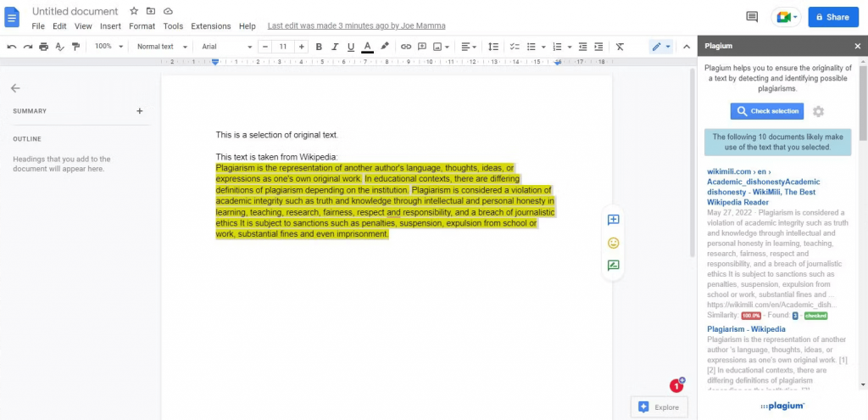The height and width of the screenshot is (420, 868).
Task: Toggle underline formatting
Action: (x=350, y=47)
